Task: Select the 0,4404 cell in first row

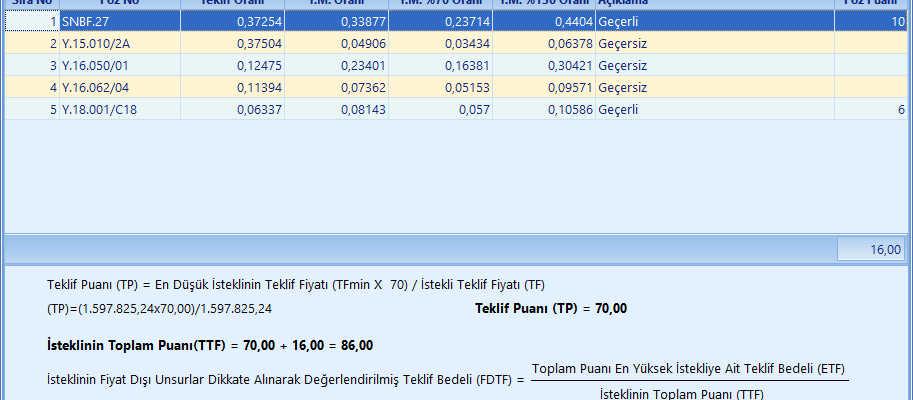Action: click(x=543, y=21)
